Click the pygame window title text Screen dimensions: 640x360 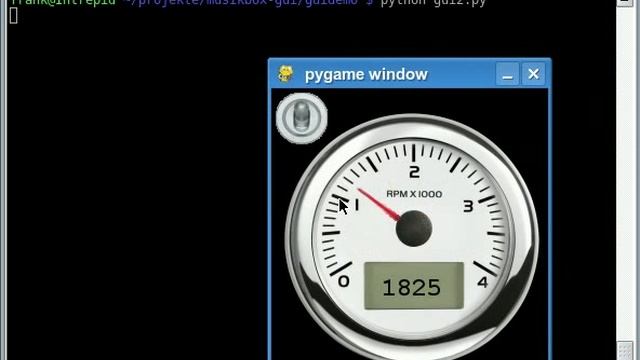[366, 75]
